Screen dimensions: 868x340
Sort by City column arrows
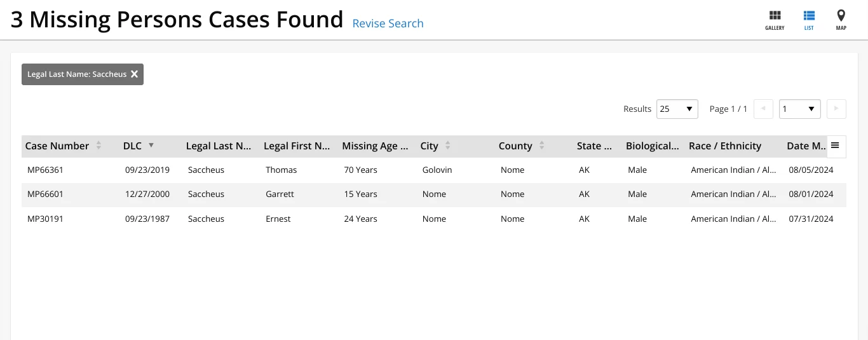point(447,146)
